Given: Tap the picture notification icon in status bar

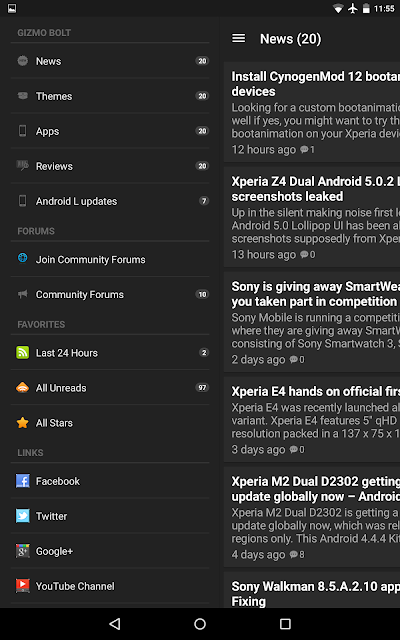Looking at the screenshot, I should click(x=12, y=8).
